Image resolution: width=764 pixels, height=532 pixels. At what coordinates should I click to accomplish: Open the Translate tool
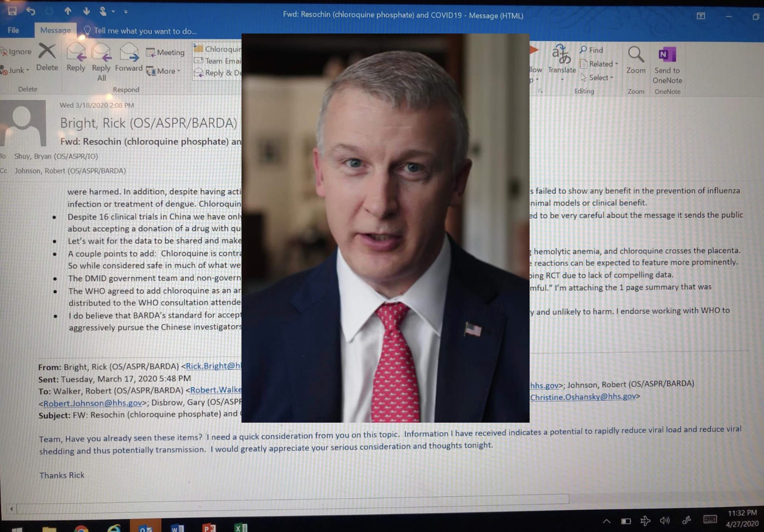tap(561, 55)
